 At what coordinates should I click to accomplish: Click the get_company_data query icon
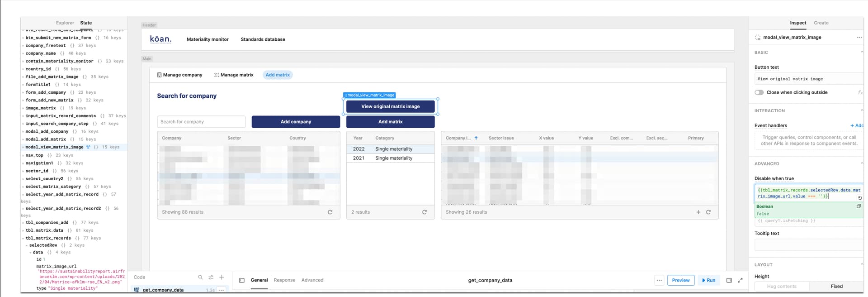(137, 290)
